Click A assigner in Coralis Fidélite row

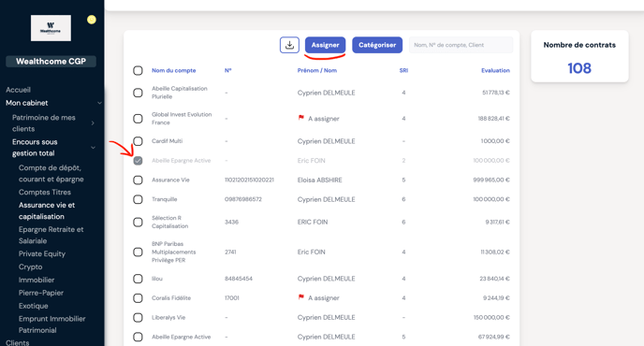(324, 298)
